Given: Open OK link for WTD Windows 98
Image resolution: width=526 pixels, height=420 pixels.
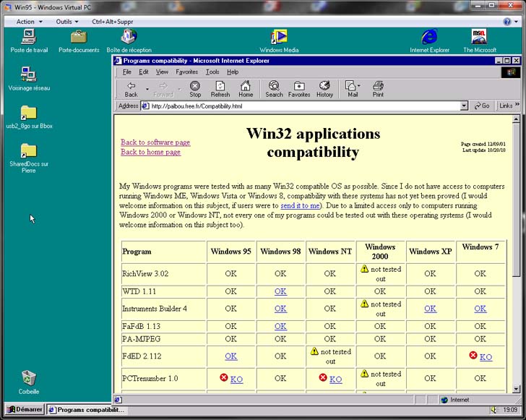Looking at the screenshot, I should click(280, 291).
